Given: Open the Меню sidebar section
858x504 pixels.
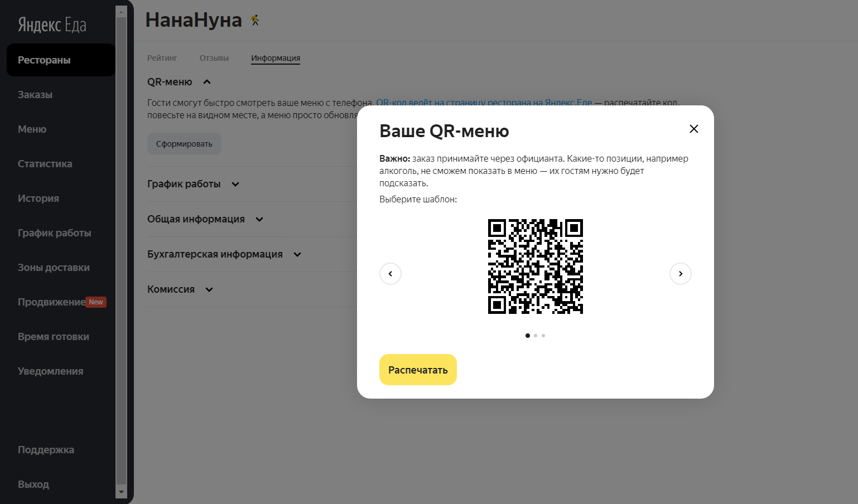Looking at the screenshot, I should click(x=32, y=129).
